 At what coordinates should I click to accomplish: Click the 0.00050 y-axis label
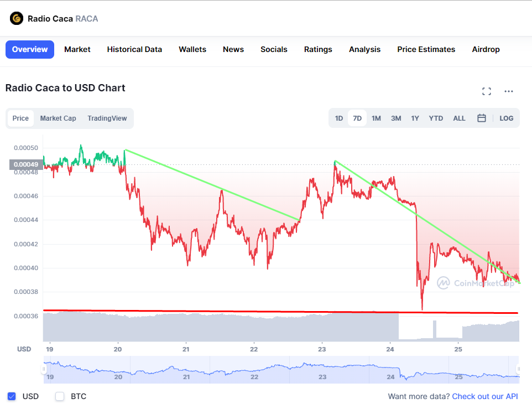26,148
